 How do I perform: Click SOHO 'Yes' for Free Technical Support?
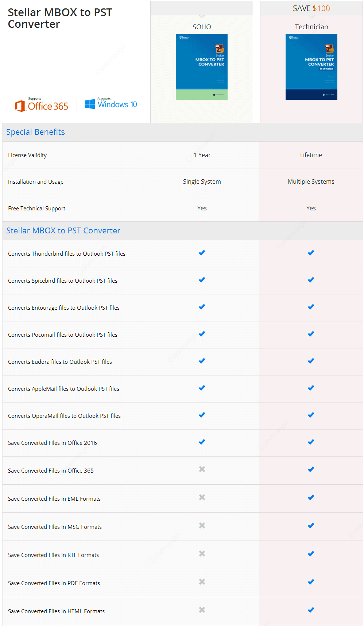[x=202, y=208]
